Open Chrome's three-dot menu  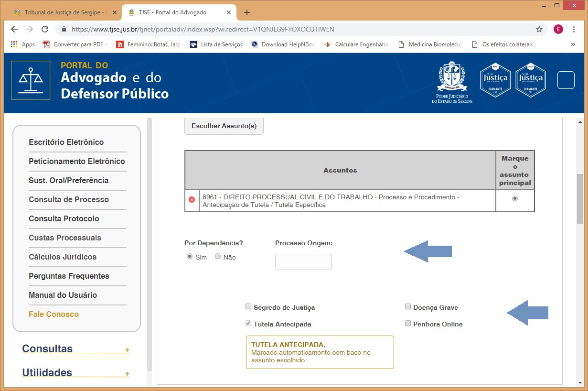coord(573,29)
